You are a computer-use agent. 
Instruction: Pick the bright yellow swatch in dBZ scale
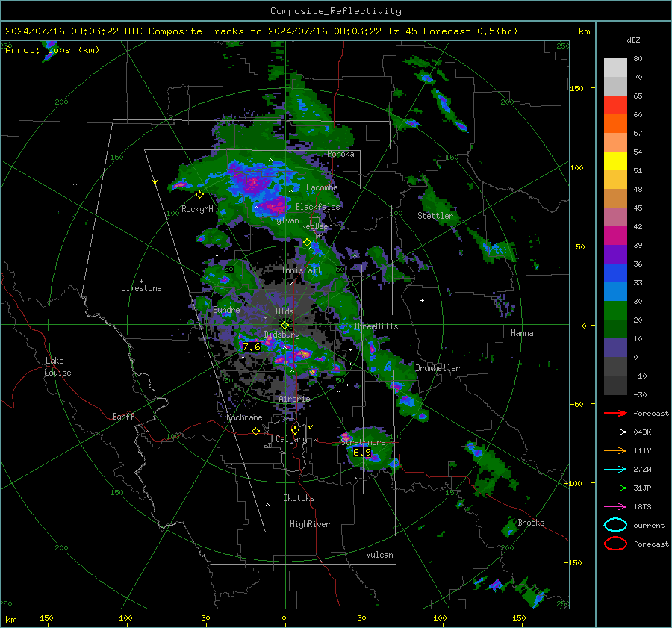pyautogui.click(x=615, y=161)
